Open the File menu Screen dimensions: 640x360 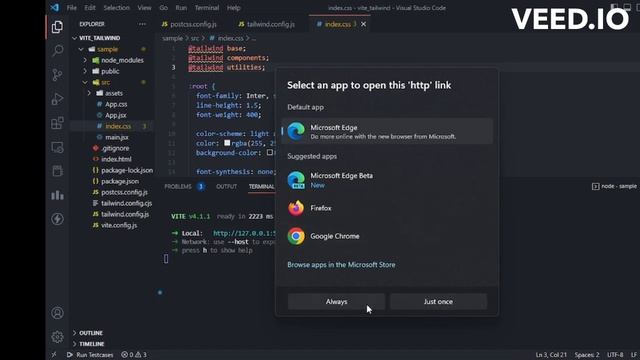(x=71, y=8)
